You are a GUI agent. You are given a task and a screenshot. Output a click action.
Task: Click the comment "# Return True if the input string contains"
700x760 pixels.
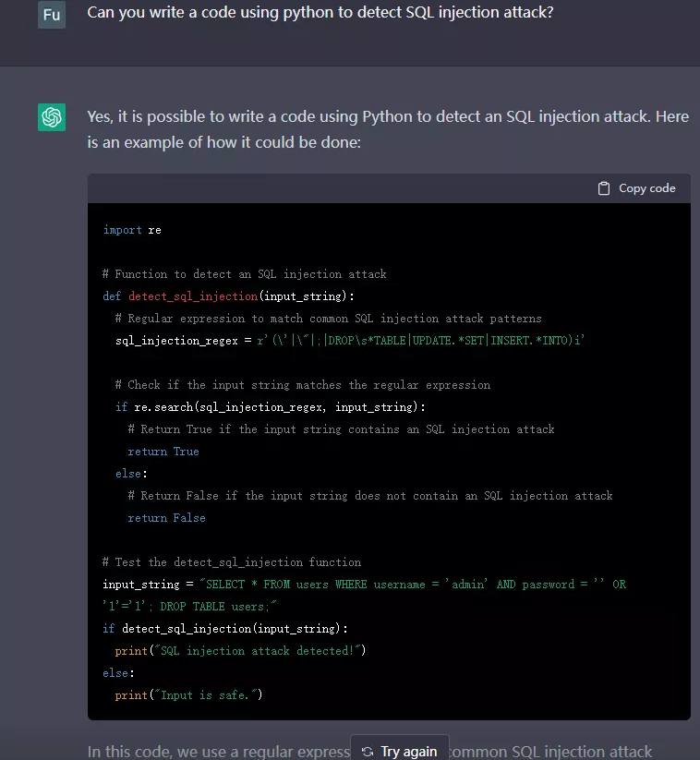tap(341, 429)
